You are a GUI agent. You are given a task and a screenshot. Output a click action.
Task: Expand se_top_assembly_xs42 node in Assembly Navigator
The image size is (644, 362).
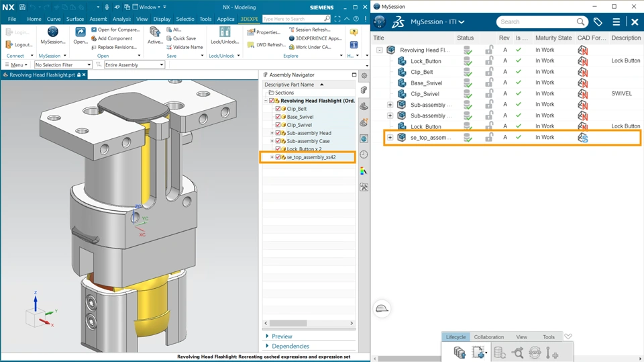pyautogui.click(x=272, y=157)
